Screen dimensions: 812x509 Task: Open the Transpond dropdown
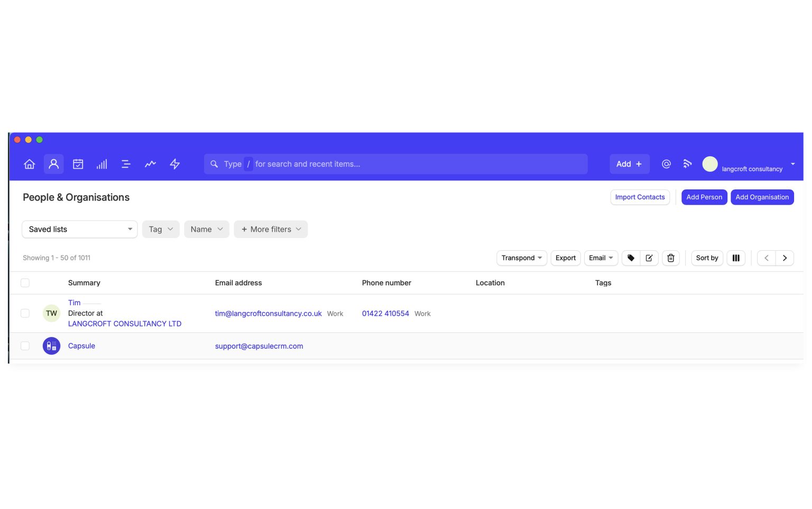tap(521, 258)
